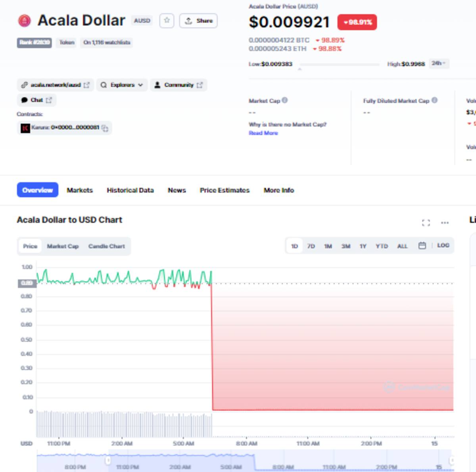
Task: Click the On 1,116 watchlists tag
Action: (107, 42)
